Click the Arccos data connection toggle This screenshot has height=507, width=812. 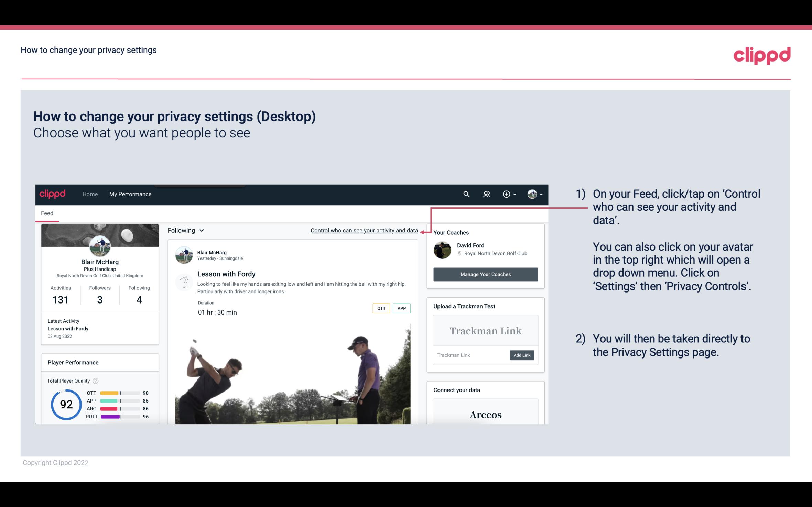[486, 414]
